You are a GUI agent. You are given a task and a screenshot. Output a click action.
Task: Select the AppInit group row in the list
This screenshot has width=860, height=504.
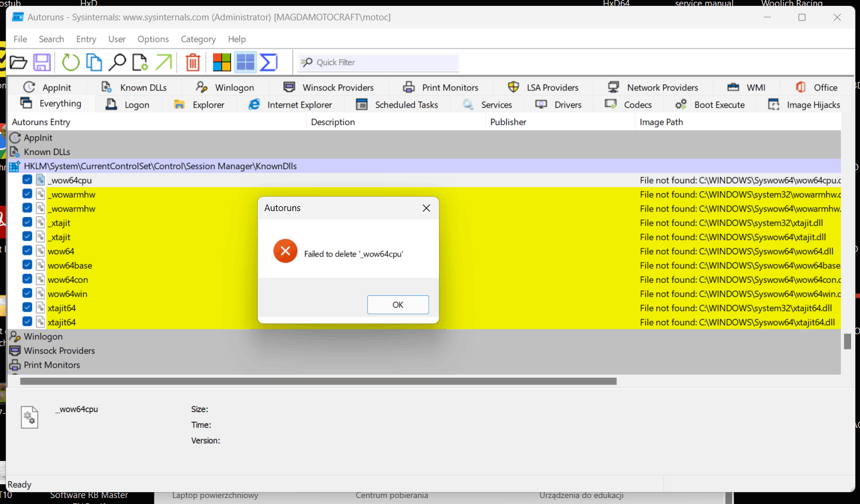tap(424, 138)
